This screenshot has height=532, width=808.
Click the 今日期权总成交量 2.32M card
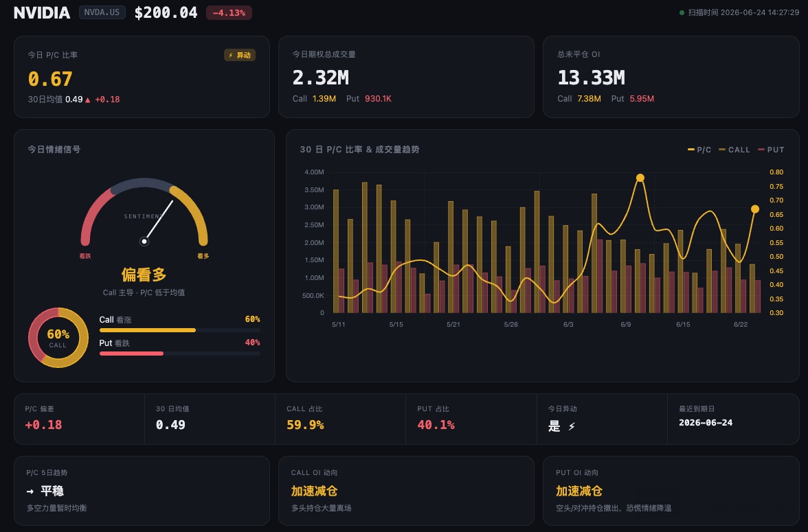[407, 77]
